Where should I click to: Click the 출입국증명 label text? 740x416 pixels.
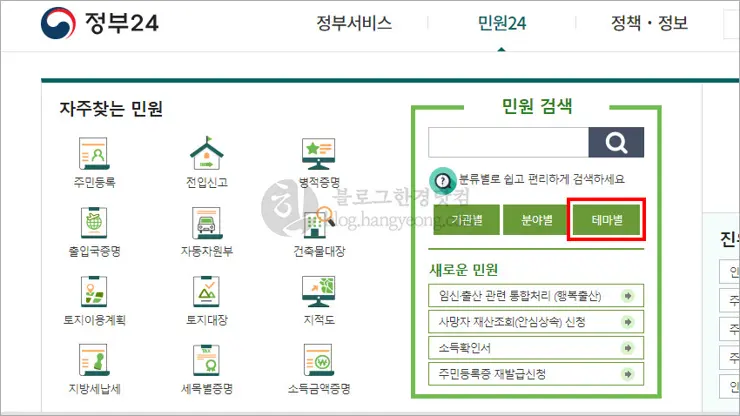pyautogui.click(x=94, y=251)
